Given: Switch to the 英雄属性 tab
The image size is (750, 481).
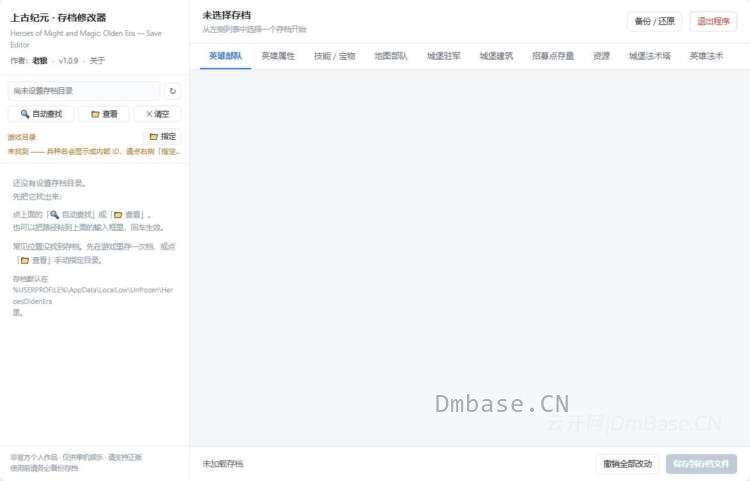Looking at the screenshot, I should 278,56.
